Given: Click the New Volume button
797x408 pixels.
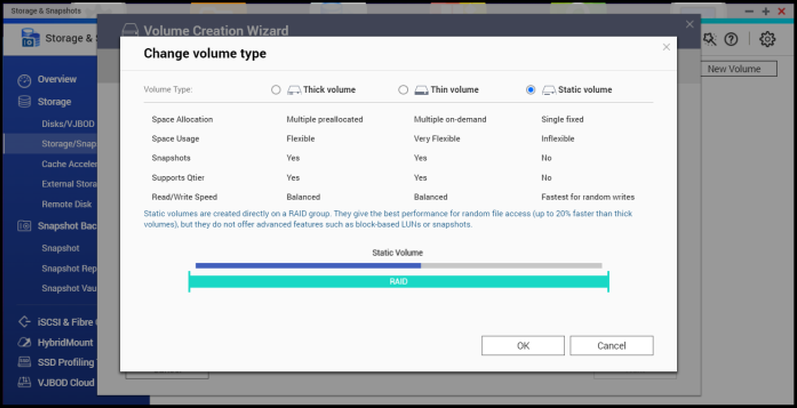Looking at the screenshot, I should click(x=734, y=69).
